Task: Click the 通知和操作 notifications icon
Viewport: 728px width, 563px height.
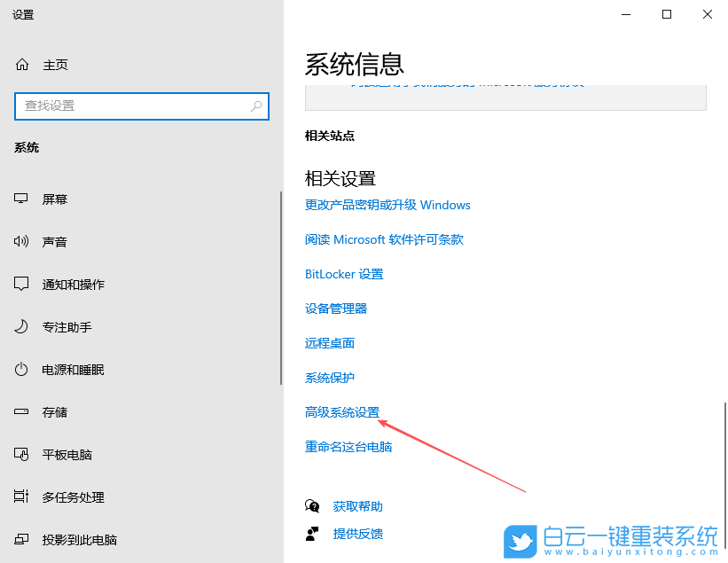Action: [x=20, y=284]
